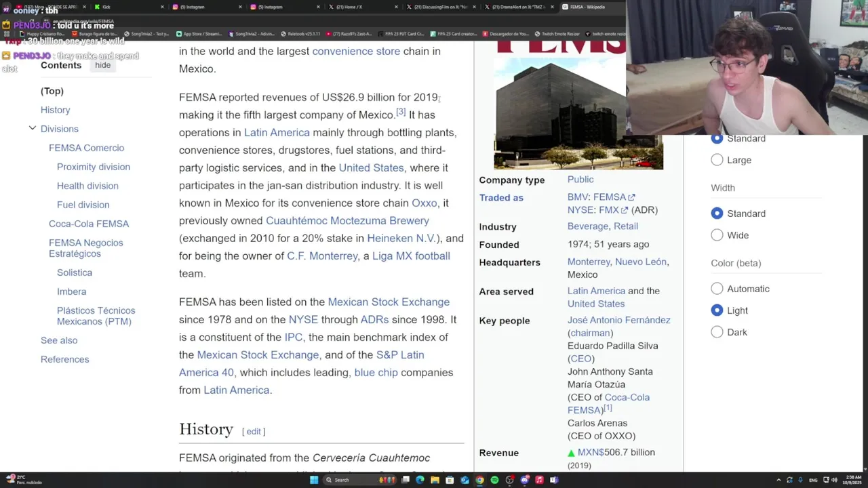868x488 pixels.
Task: Click the microphone icon in system tray
Action: point(800,480)
